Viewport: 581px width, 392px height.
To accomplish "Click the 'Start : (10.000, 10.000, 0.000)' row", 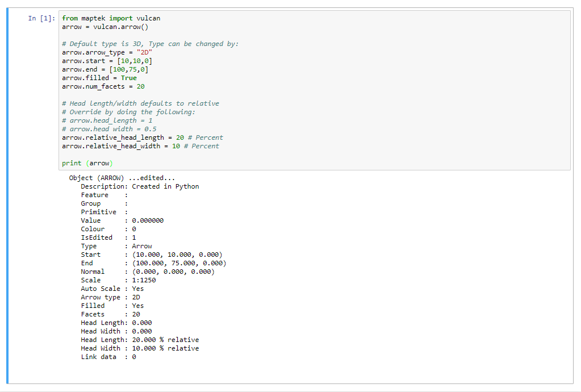I will pos(152,255).
